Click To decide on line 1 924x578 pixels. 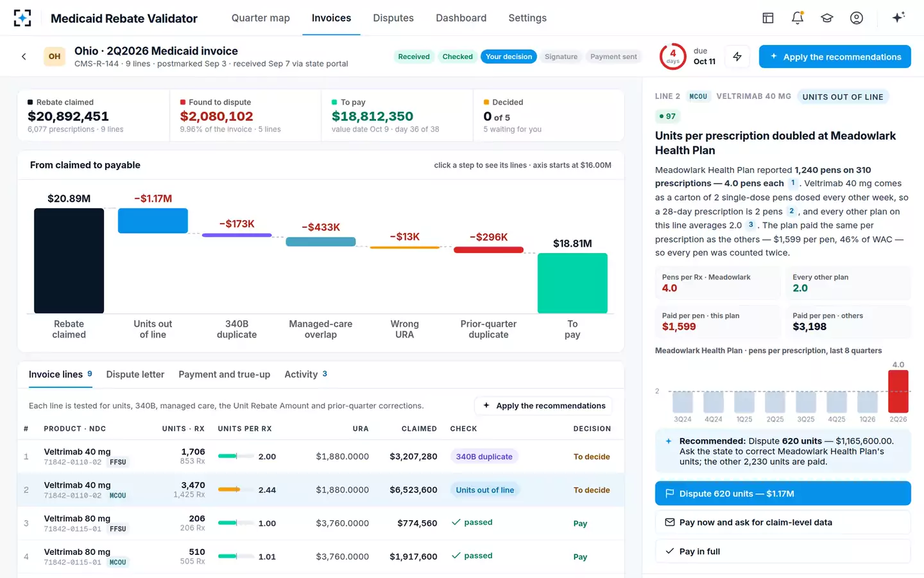592,457
